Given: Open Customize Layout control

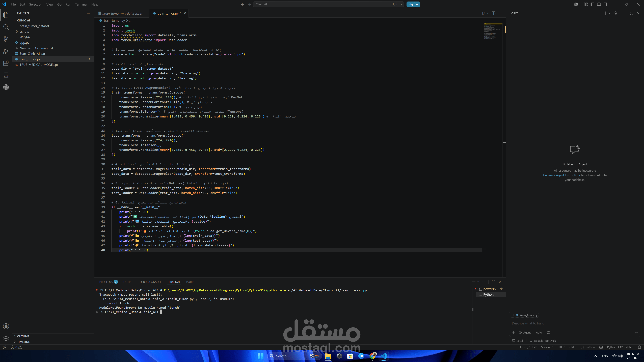Looking at the screenshot, I should pyautogui.click(x=586, y=4).
